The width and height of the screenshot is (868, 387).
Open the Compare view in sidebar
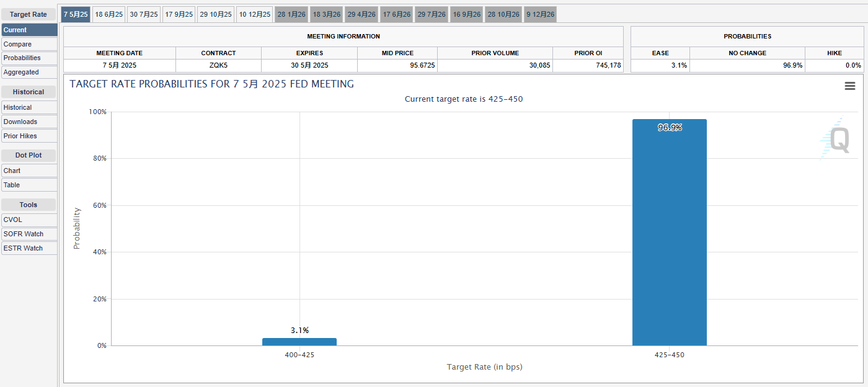[x=29, y=44]
